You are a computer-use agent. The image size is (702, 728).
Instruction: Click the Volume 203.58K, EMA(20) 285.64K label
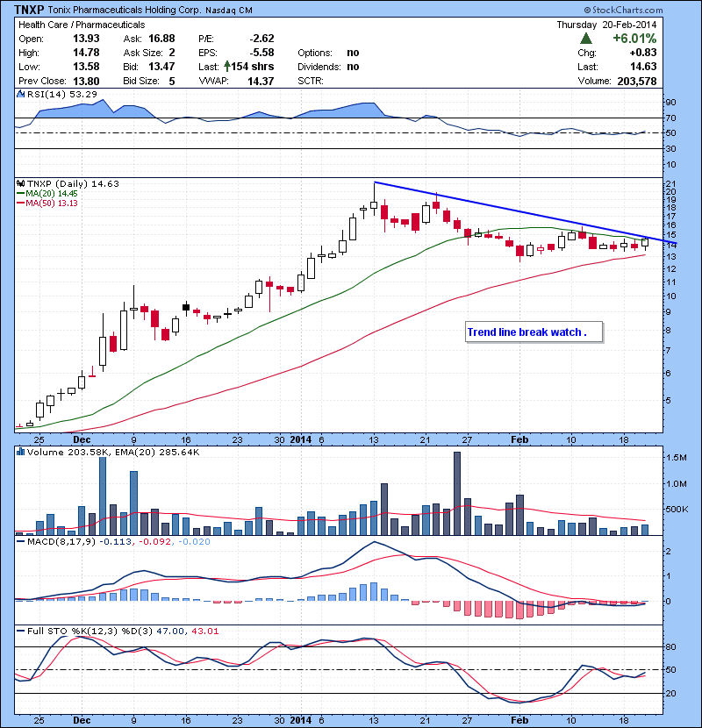113,452
